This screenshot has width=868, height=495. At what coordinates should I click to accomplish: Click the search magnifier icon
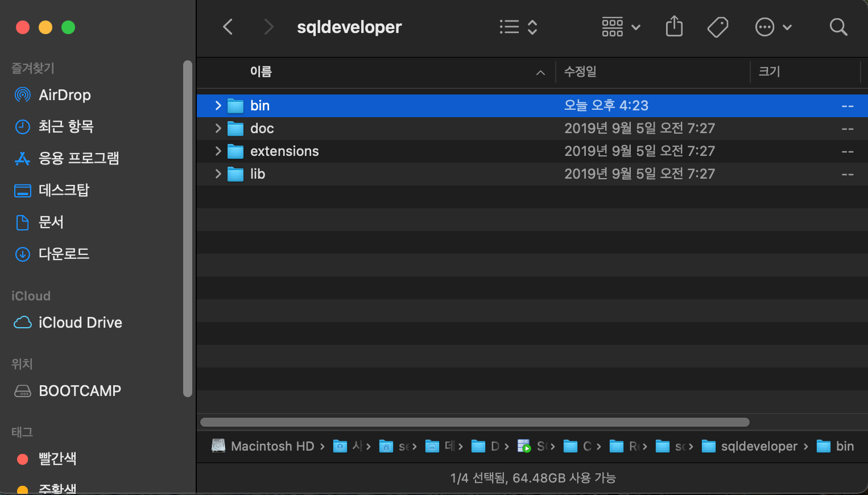tap(838, 27)
